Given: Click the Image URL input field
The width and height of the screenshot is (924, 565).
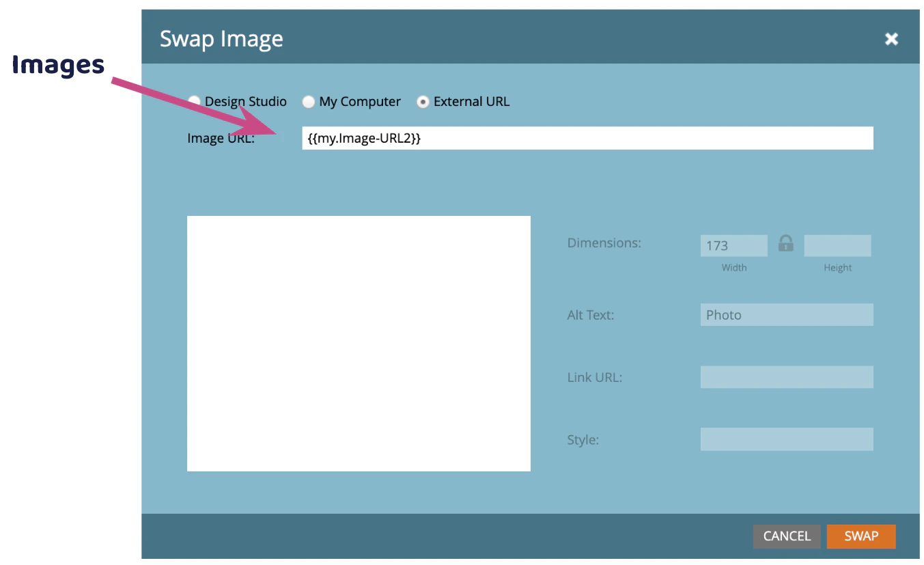Looking at the screenshot, I should (587, 138).
